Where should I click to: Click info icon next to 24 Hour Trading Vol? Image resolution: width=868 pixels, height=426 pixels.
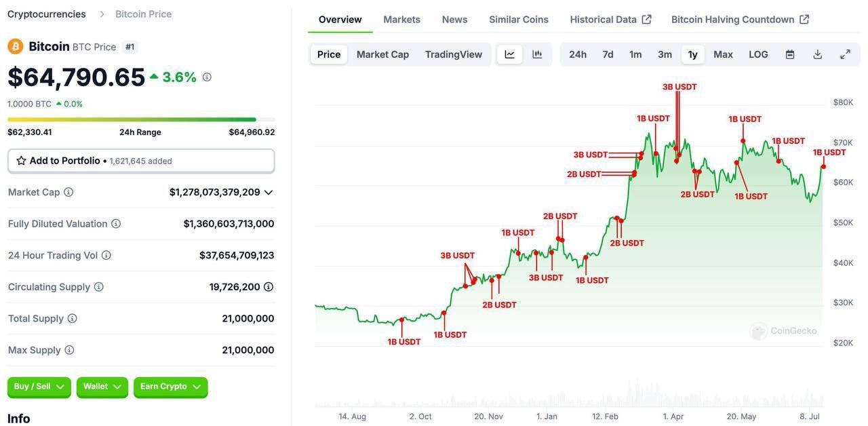106,255
